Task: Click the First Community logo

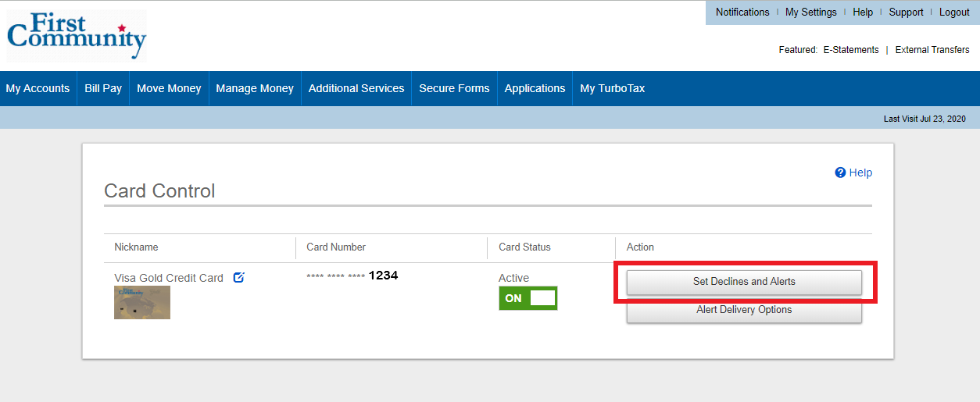Action: click(x=77, y=36)
